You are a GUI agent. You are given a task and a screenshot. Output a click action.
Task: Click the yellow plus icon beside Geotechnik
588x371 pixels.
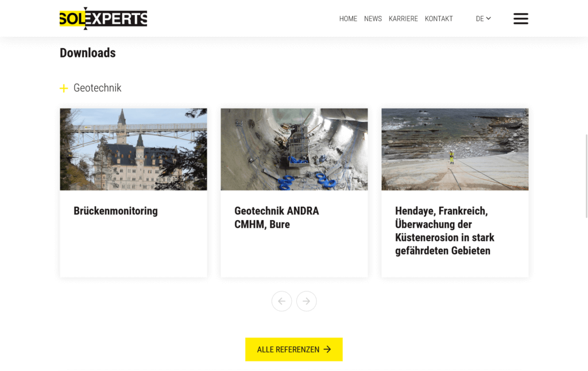pos(64,88)
